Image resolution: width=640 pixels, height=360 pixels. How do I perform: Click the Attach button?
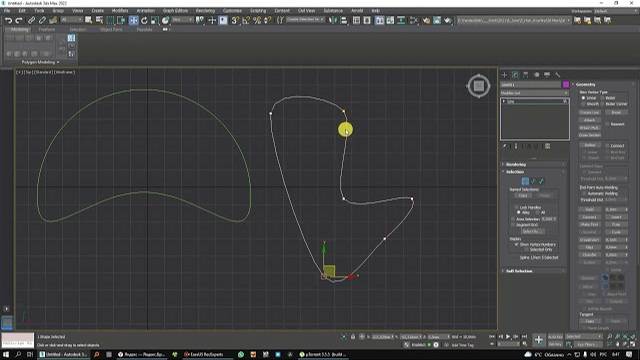[589, 120]
